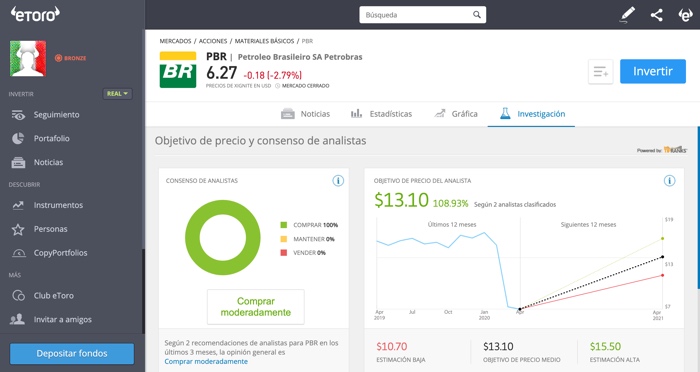This screenshot has height=372, width=700.
Task: Click the Comprar moderadamente box
Action: pyautogui.click(x=256, y=307)
